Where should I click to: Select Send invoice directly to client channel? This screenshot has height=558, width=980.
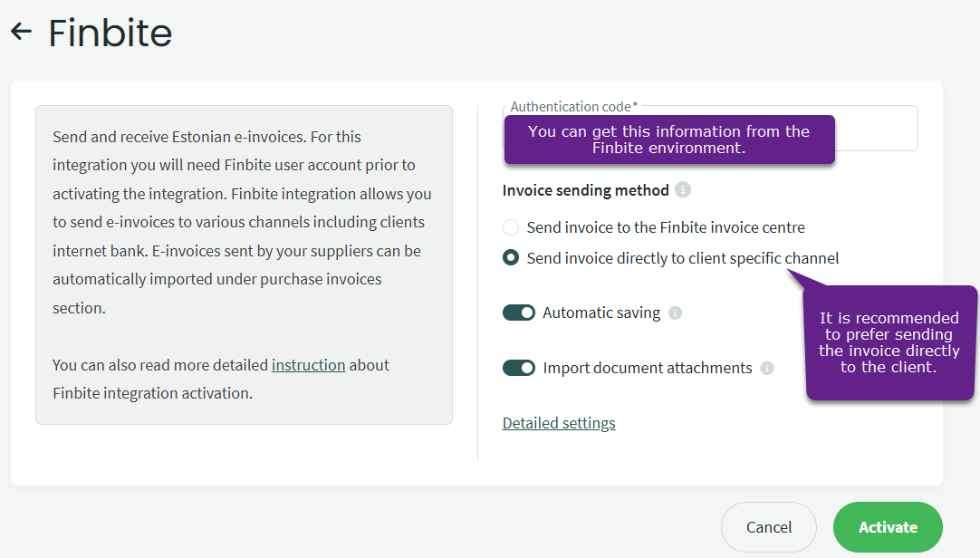click(511, 258)
